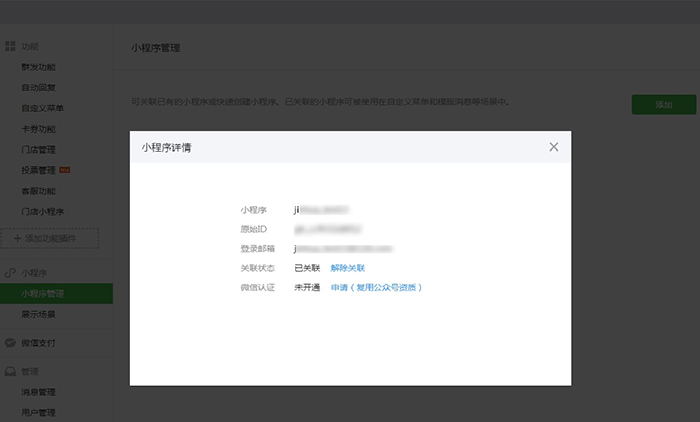Click the 功能 section icon in sidebar
700x422 pixels.
click(10, 47)
